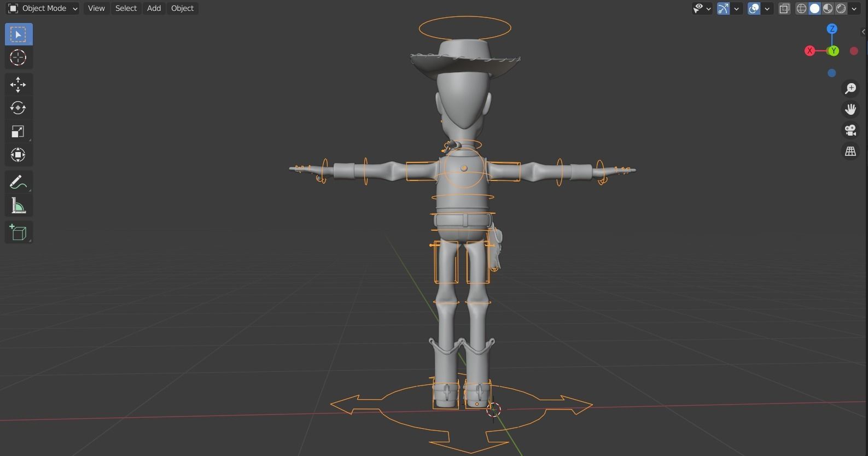Image resolution: width=868 pixels, height=456 pixels.
Task: Snap view to green Y axis
Action: 834,51
